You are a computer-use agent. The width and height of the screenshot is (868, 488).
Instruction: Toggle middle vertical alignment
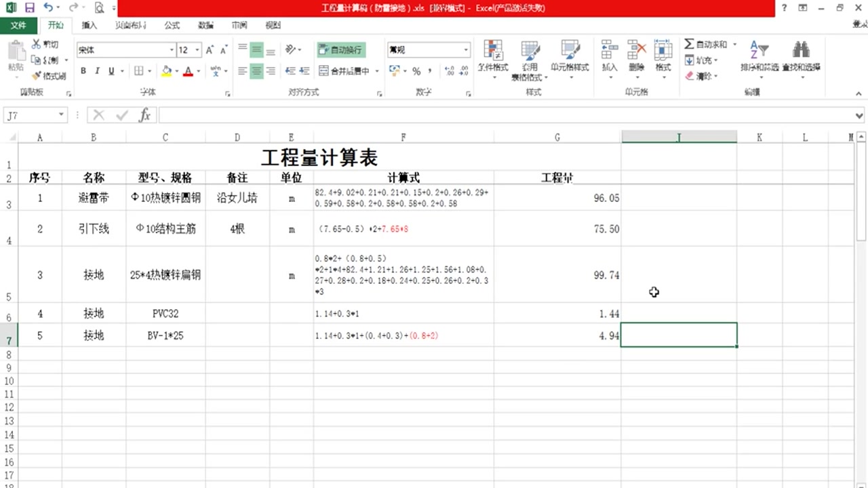(x=256, y=49)
